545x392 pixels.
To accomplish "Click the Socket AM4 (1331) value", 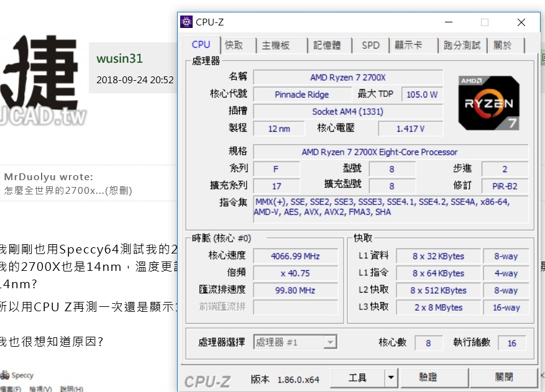I will pos(348,111).
